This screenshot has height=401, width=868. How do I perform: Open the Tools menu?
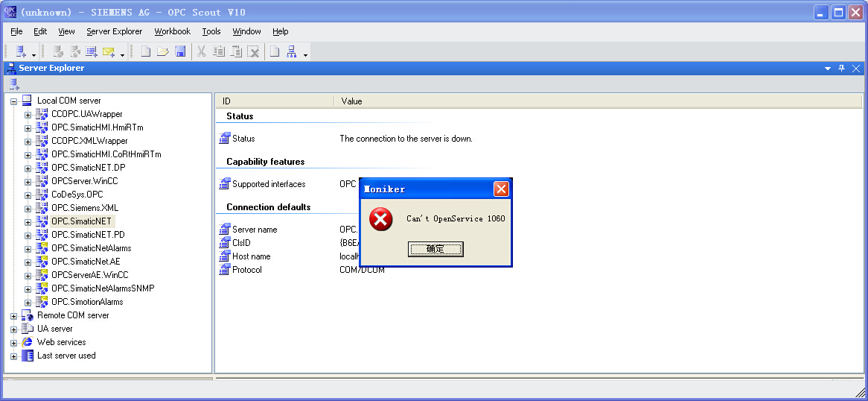211,31
